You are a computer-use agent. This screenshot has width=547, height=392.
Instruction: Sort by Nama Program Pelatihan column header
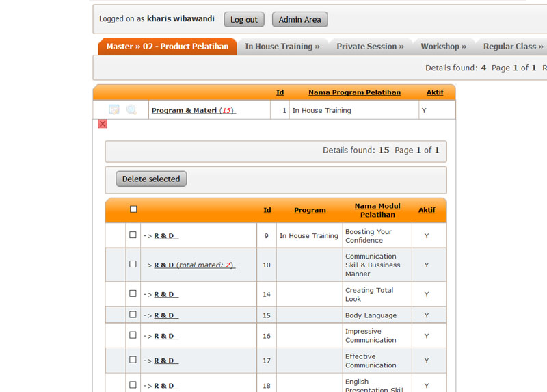(354, 92)
